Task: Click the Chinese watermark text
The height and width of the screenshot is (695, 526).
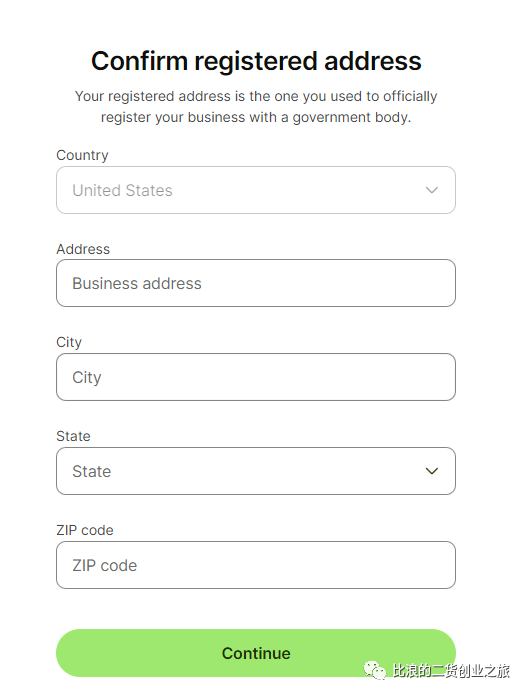Action: click(451, 671)
